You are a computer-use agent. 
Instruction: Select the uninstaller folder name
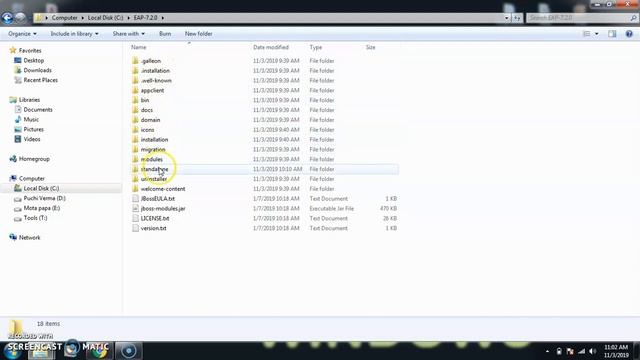tap(153, 179)
